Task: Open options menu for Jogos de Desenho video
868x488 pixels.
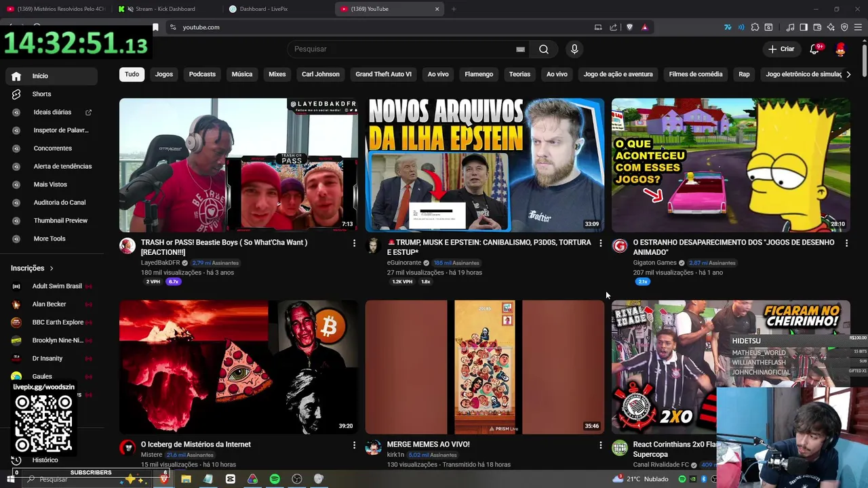Action: pos(846,243)
